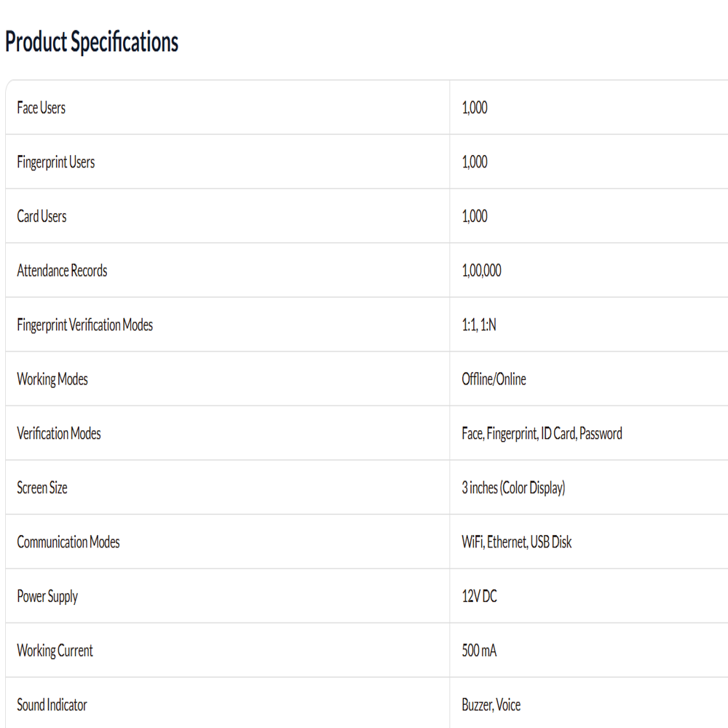
Task: Select the Face Users label
Action: coord(41,108)
